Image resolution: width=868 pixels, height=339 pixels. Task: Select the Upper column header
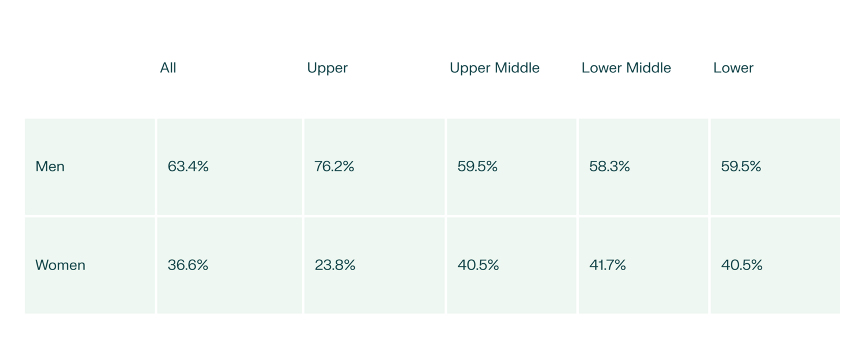pos(327,68)
